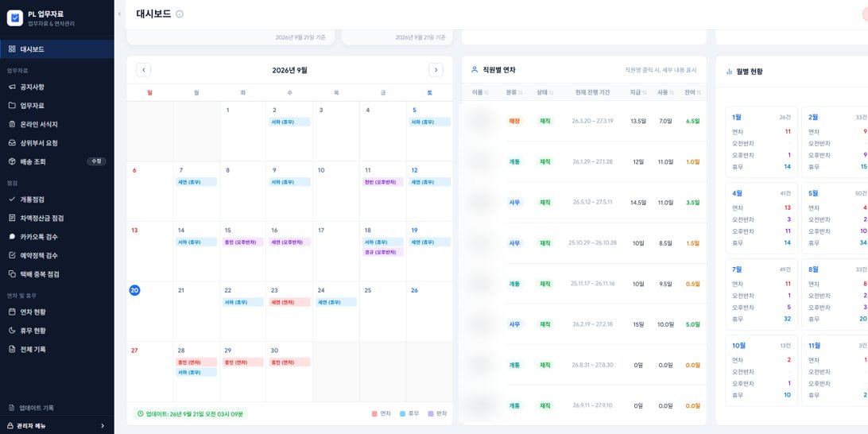
Task: Collapse the sidebar with the arrow handle
Action: point(119,14)
